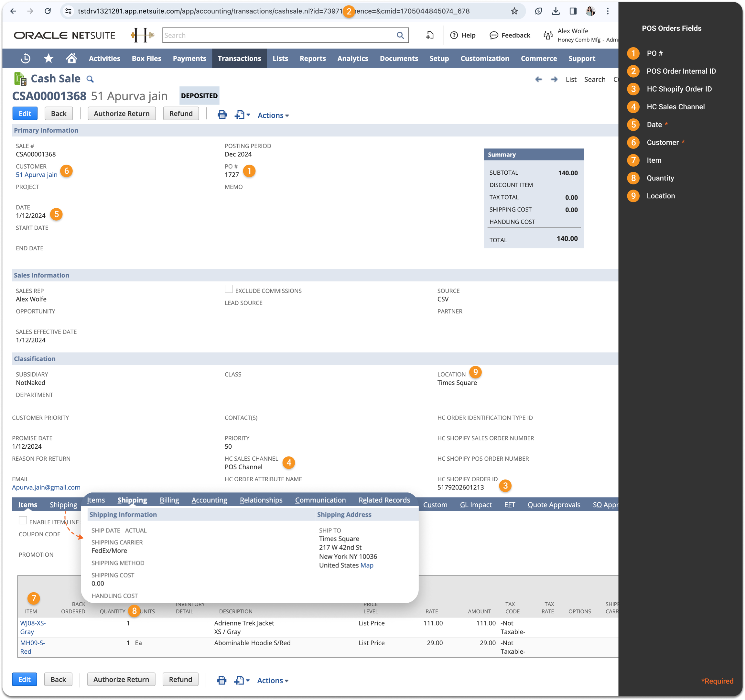The height and width of the screenshot is (700, 745).
Task: Open item link MH09-S-Red
Action: [33, 647]
